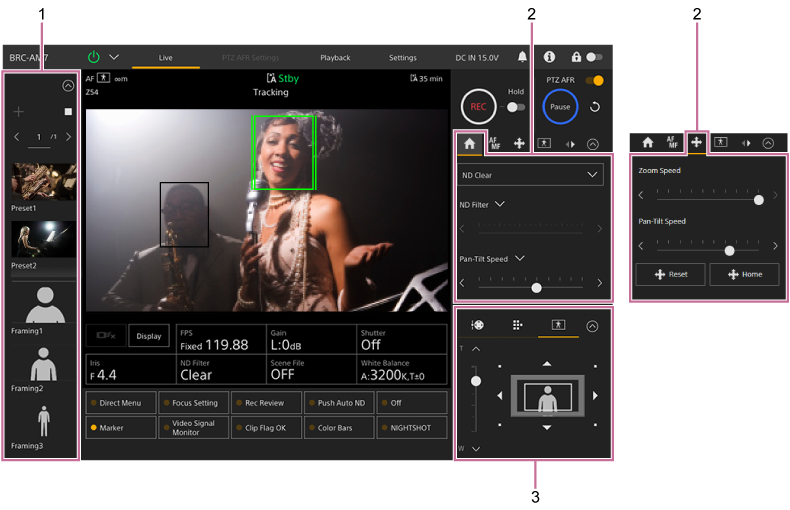The image size is (790, 510).
Task: Select the Preset1 thumbnail
Action: click(43, 182)
